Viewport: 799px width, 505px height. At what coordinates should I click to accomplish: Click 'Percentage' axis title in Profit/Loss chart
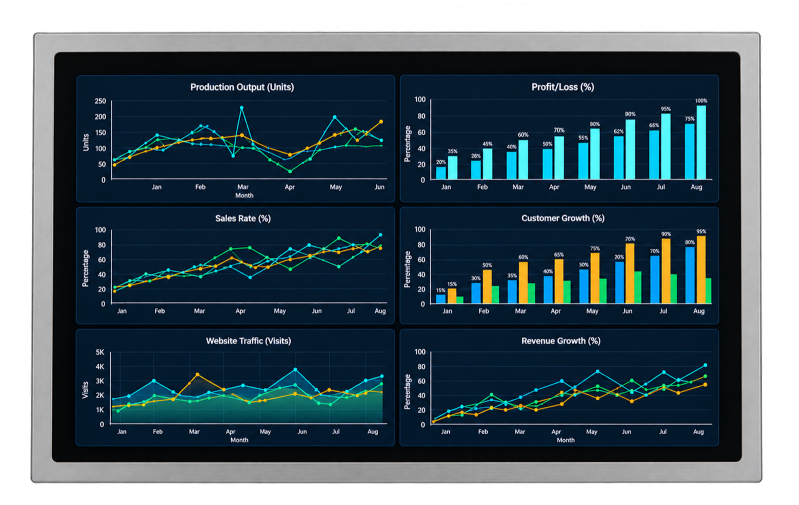pos(407,144)
